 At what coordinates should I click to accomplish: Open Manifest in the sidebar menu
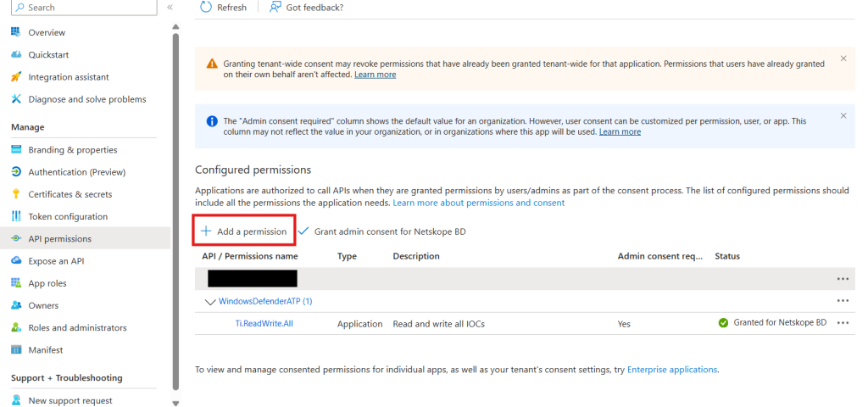click(x=46, y=350)
